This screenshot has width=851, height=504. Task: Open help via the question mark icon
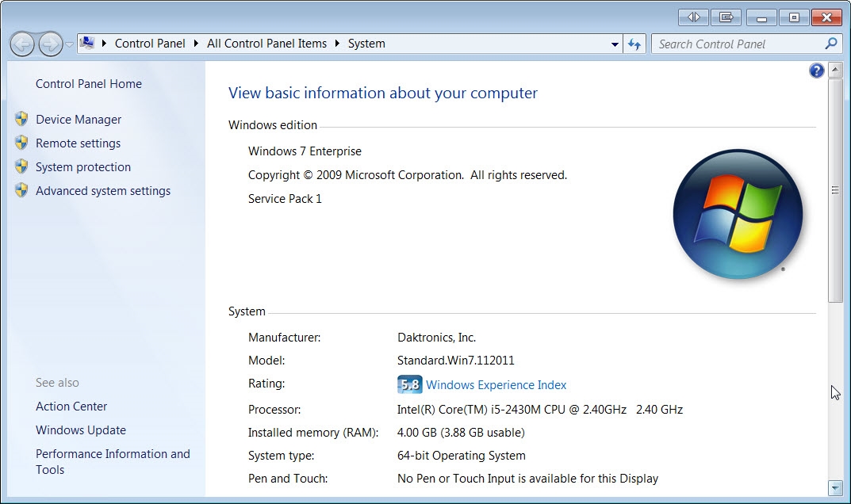(x=816, y=70)
